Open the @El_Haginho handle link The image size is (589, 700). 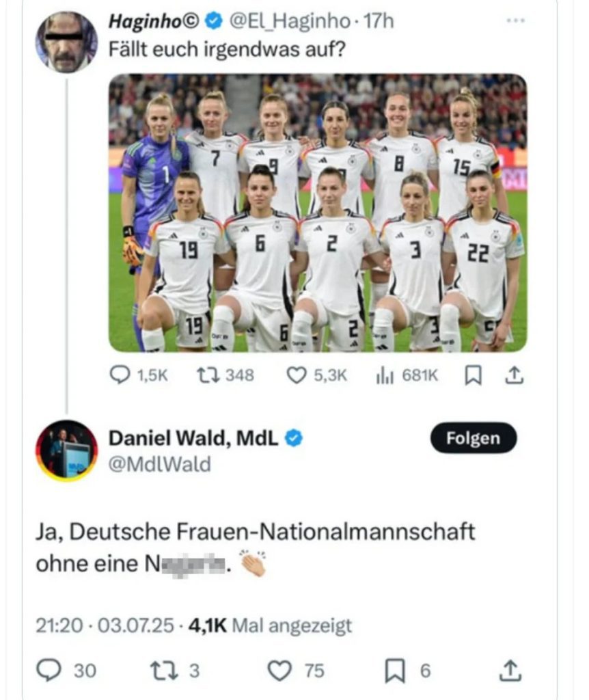tap(290, 21)
